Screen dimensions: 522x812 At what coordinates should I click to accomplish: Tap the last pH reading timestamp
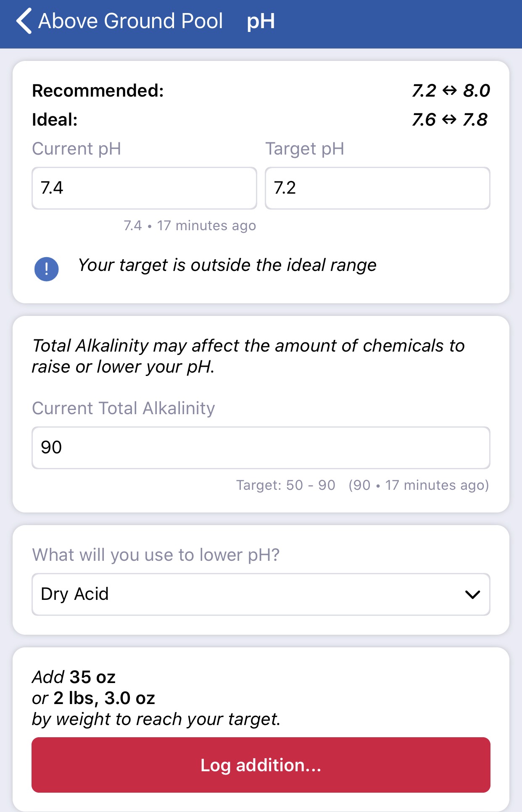click(190, 226)
